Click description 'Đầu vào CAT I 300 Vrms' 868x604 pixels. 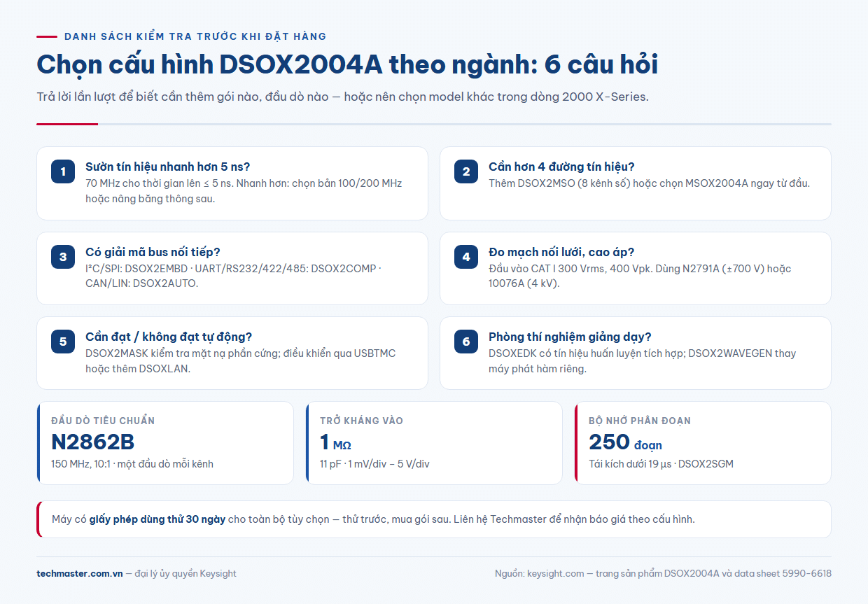(640, 276)
